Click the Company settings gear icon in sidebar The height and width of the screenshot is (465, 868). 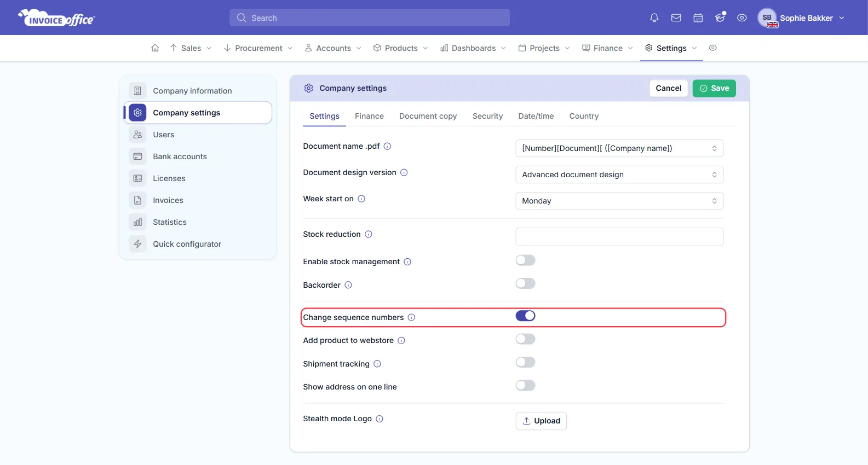click(x=137, y=113)
